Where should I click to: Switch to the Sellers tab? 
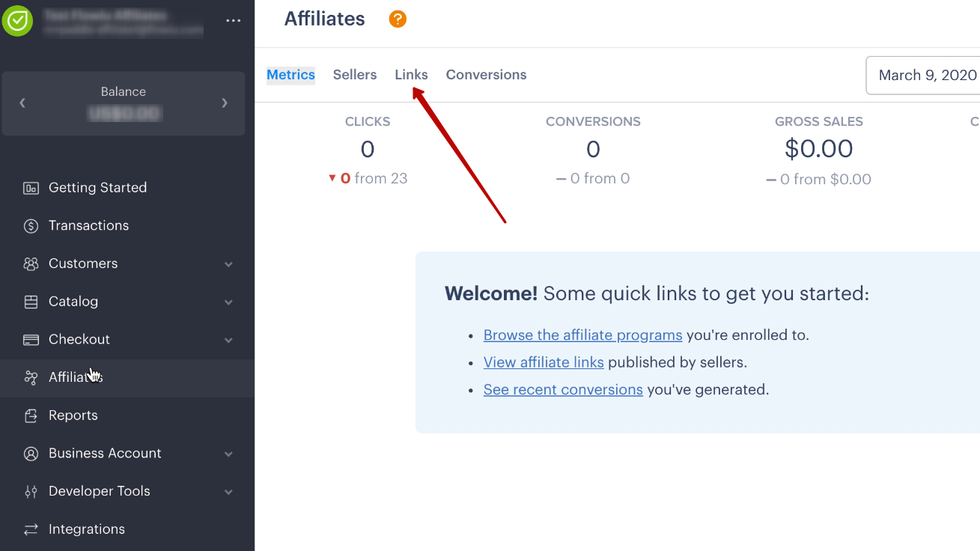(355, 75)
